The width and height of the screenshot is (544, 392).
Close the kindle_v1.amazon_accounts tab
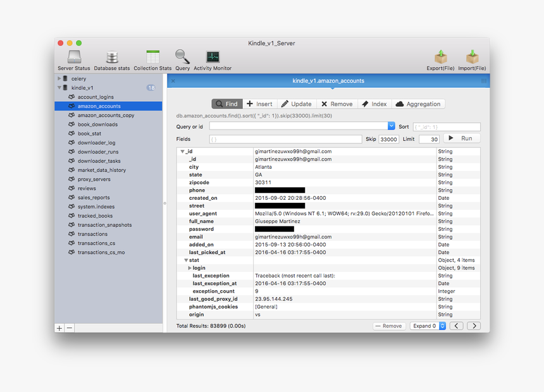[x=173, y=81]
